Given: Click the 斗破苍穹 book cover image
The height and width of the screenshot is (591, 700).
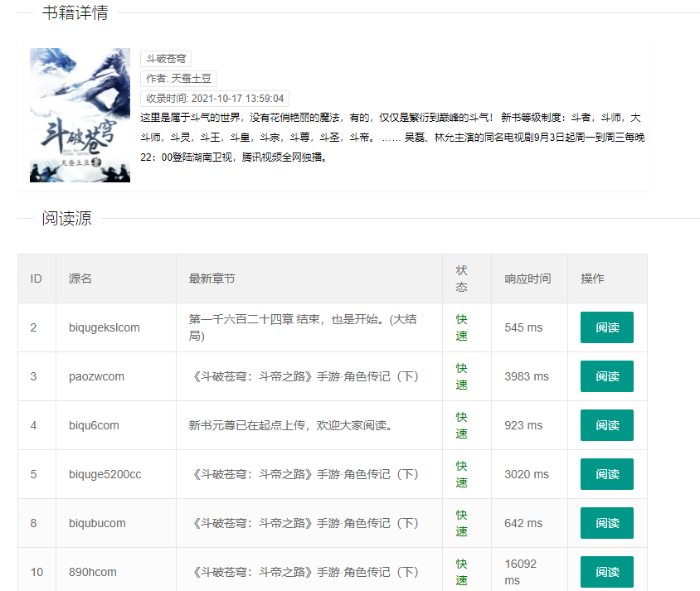Looking at the screenshot, I should [x=80, y=115].
